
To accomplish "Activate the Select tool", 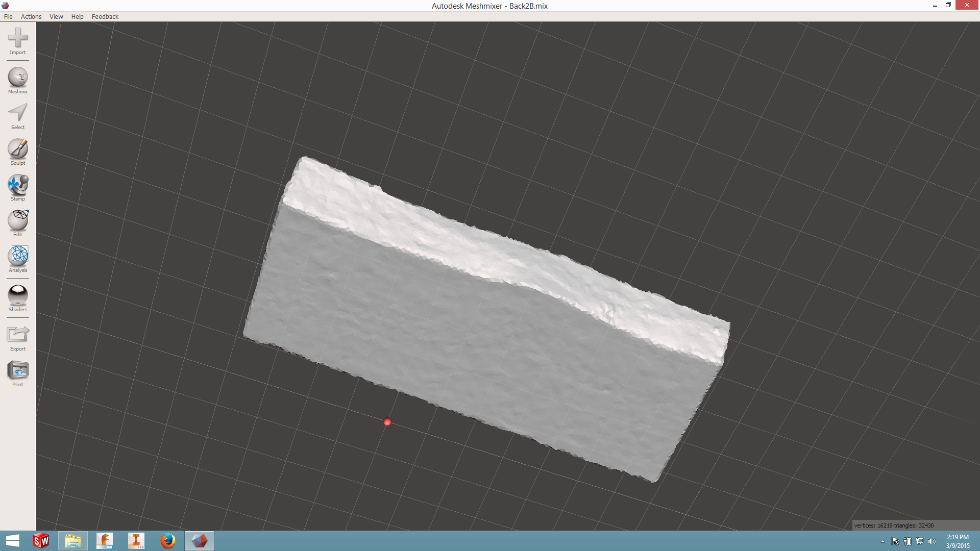I will (18, 116).
